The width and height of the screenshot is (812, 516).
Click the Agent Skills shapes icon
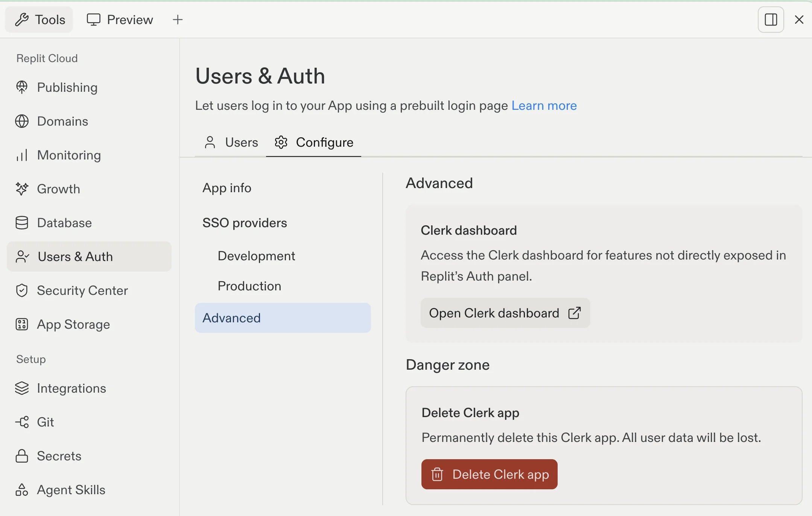[22, 490]
